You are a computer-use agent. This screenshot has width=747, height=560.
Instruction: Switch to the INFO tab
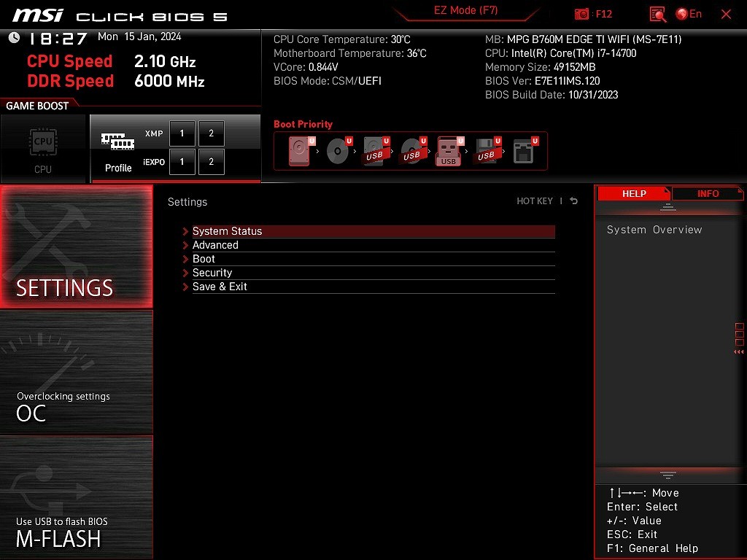(x=708, y=193)
